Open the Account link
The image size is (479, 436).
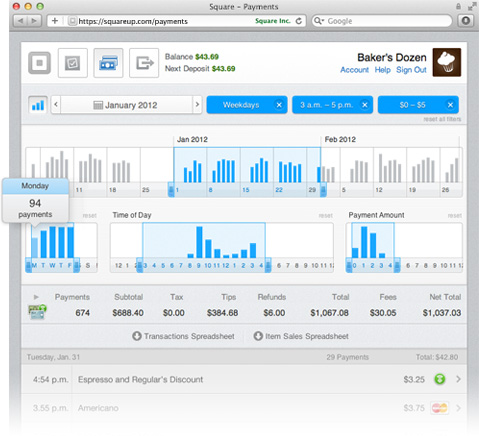tap(354, 70)
